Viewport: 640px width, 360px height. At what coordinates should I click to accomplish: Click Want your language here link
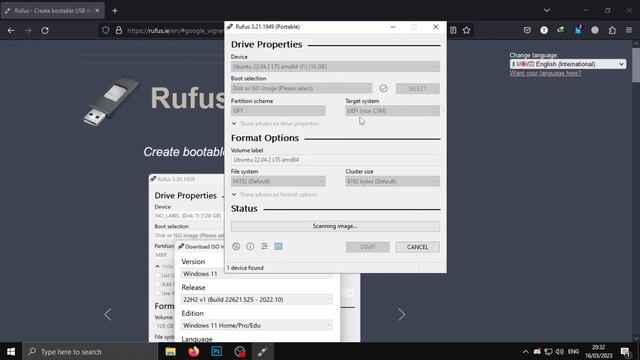(x=545, y=73)
